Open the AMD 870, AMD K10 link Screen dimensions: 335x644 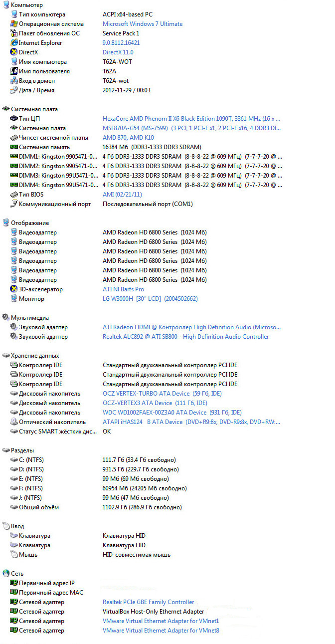(x=129, y=138)
